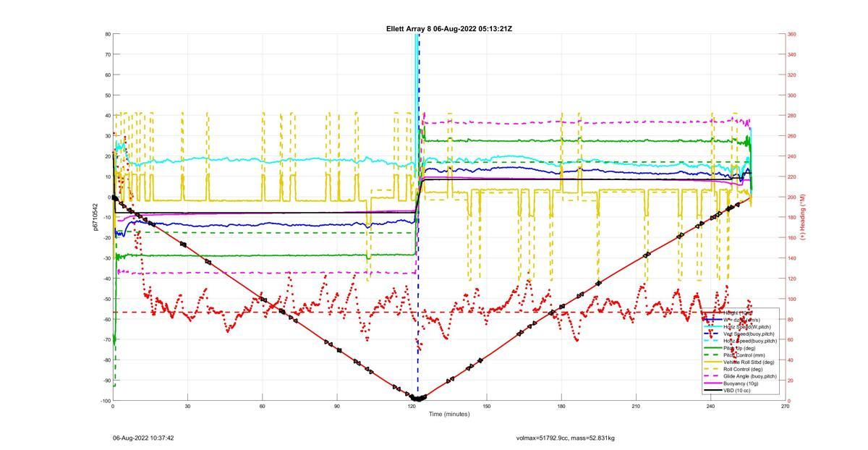
Task: Click the left y-axis tick label '50'
Action: click(x=107, y=95)
